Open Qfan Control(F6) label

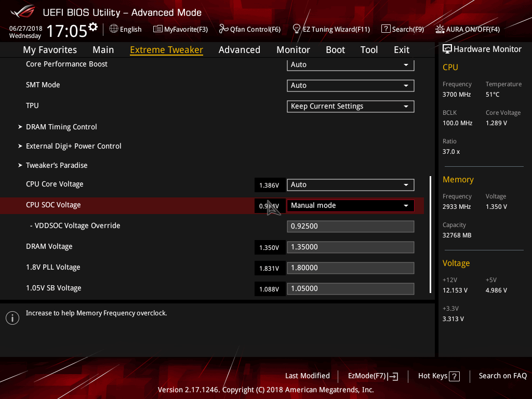point(255,29)
